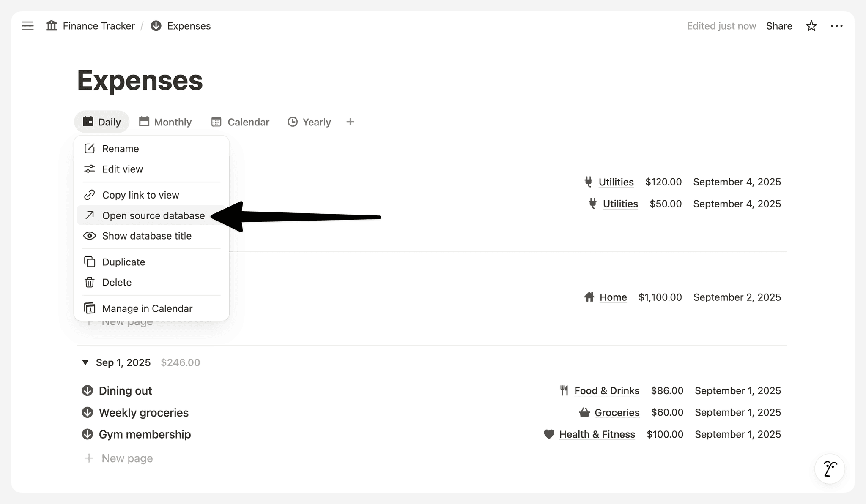Click the page icon beside Dining out
The height and width of the screenshot is (504, 866).
click(x=87, y=390)
